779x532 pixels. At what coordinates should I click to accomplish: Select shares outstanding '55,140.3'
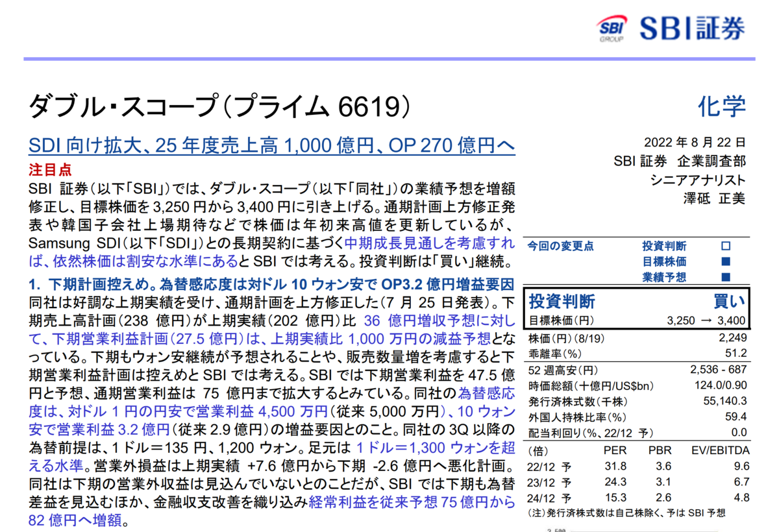[724, 401]
